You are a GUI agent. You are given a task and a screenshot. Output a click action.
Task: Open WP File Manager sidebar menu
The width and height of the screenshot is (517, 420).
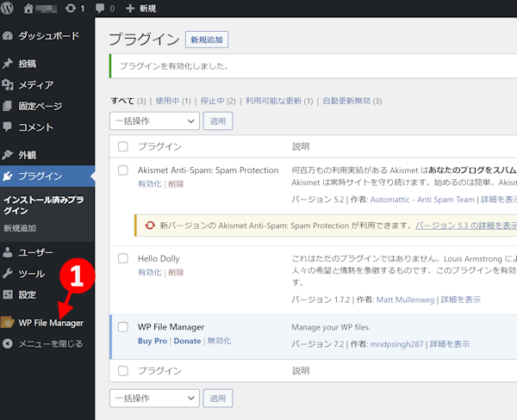click(x=51, y=323)
